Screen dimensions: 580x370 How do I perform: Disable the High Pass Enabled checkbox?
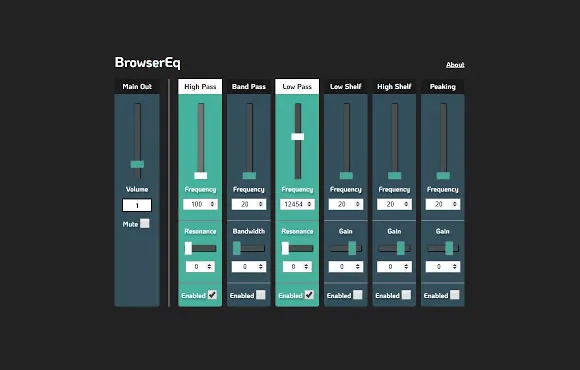click(212, 295)
